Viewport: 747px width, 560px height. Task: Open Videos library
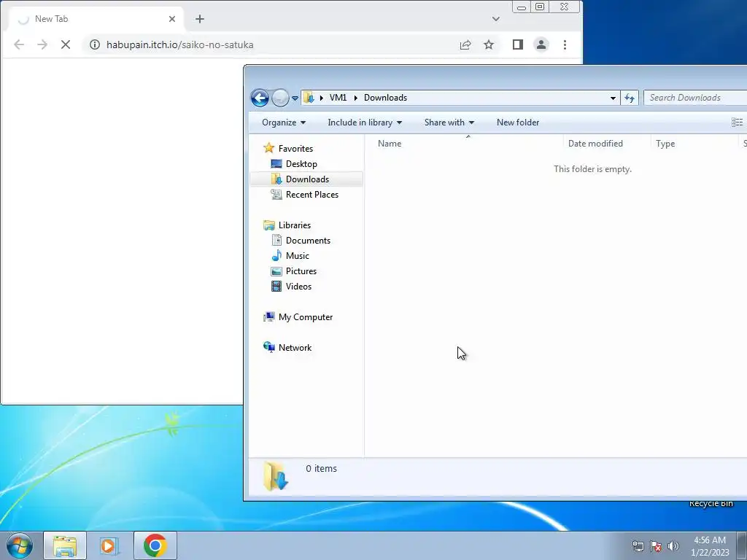(x=298, y=286)
